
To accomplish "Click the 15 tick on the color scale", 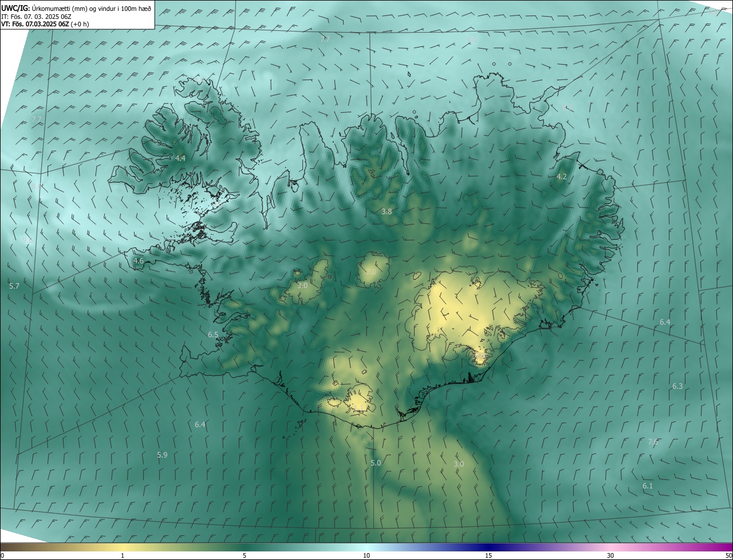I will (488, 556).
